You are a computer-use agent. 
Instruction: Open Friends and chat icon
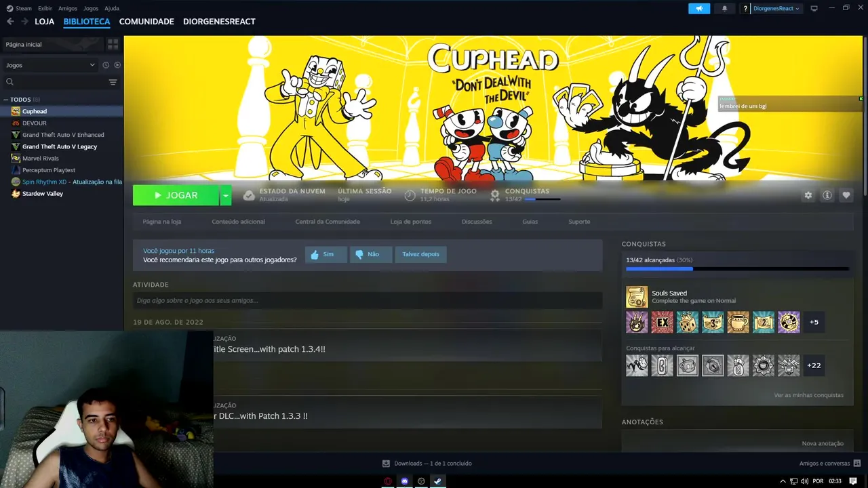[x=857, y=464]
